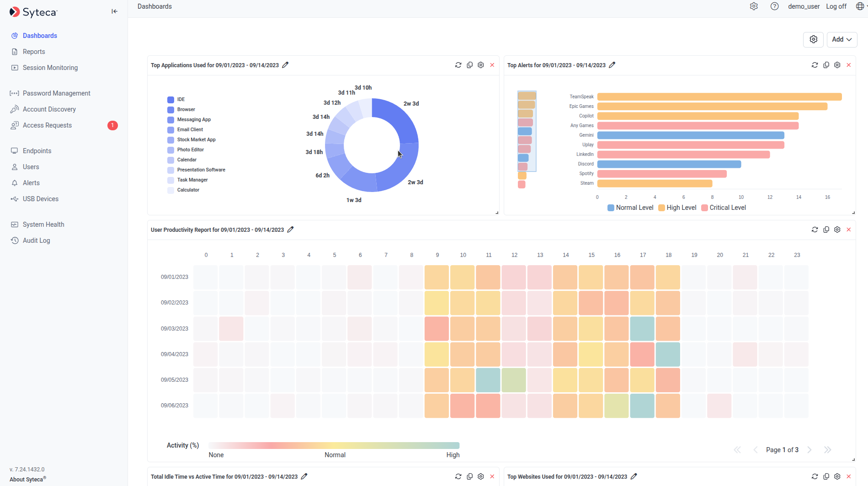The height and width of the screenshot is (486, 868).
Task: Select the 09/05/2023 hour 11 heatmap cell
Action: pyautogui.click(x=488, y=380)
